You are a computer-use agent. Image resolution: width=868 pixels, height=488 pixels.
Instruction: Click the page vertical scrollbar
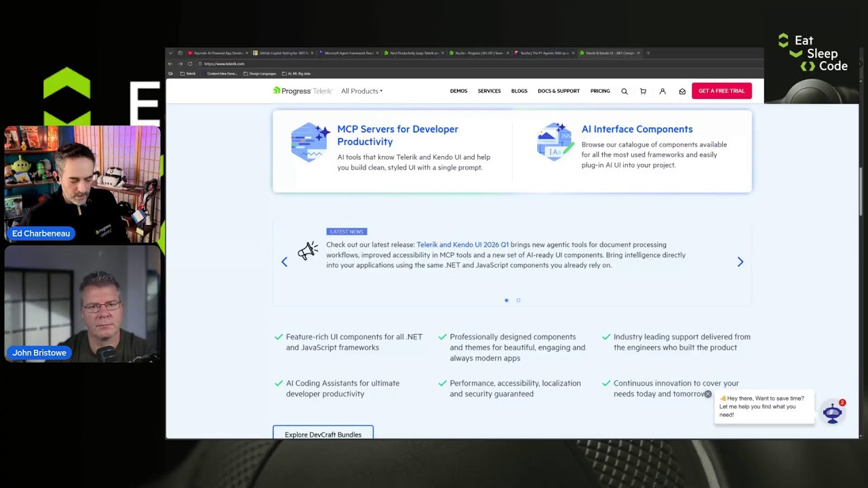861,192
